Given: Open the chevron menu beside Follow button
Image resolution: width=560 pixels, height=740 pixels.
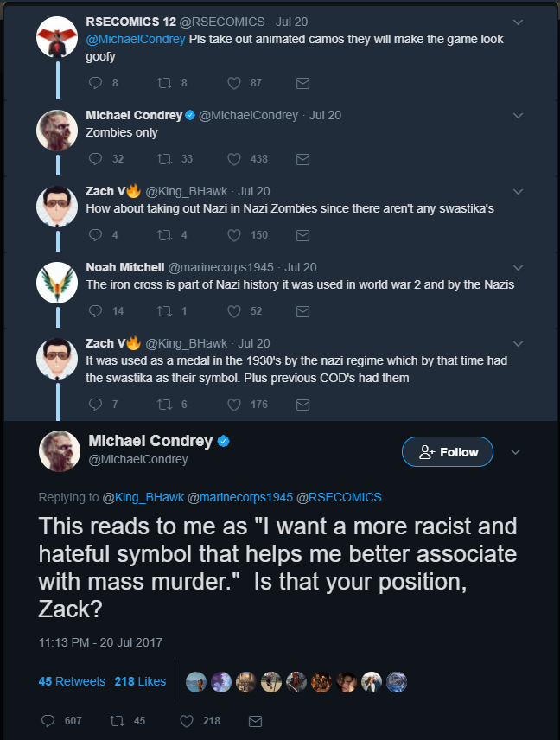Looking at the screenshot, I should (x=516, y=452).
